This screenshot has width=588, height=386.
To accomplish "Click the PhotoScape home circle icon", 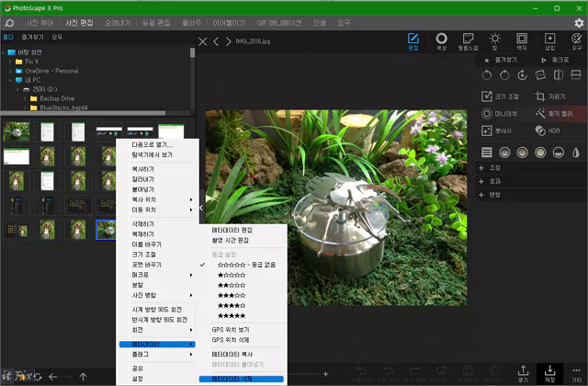I will [9, 23].
